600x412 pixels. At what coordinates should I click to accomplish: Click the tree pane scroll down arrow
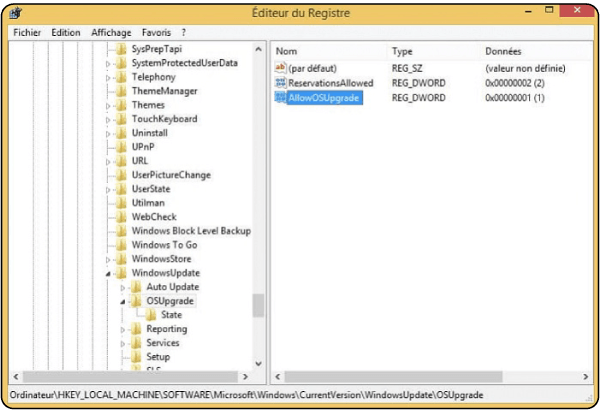(x=259, y=363)
